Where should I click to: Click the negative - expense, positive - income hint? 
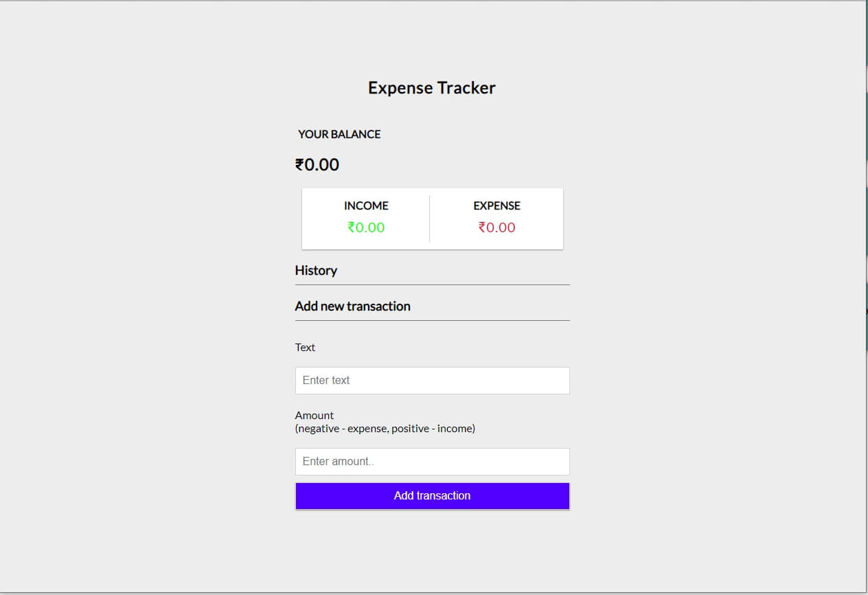click(385, 429)
